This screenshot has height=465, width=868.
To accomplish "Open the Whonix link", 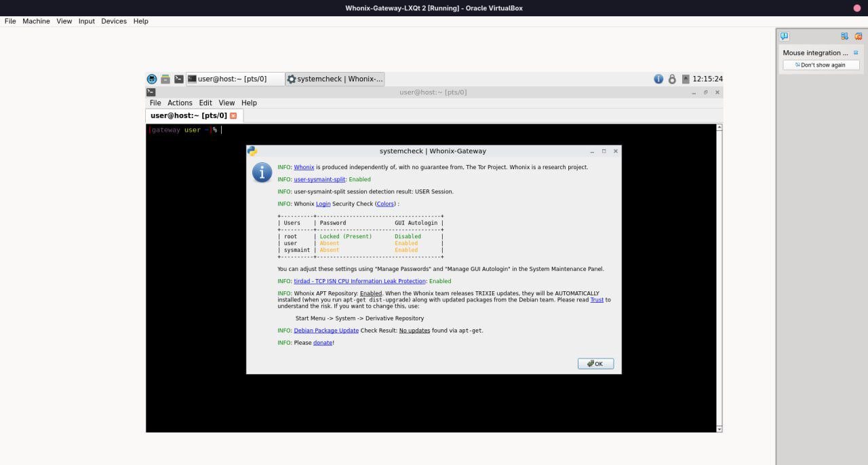I will tap(304, 167).
